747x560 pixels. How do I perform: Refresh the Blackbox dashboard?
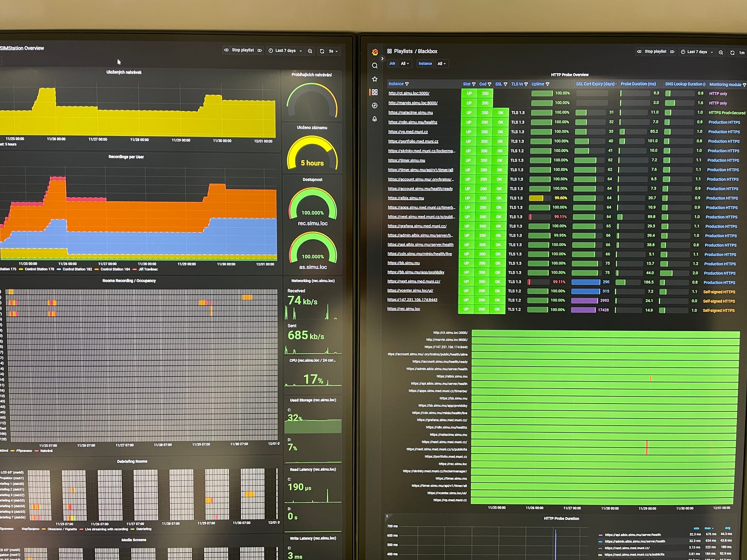coord(732,53)
